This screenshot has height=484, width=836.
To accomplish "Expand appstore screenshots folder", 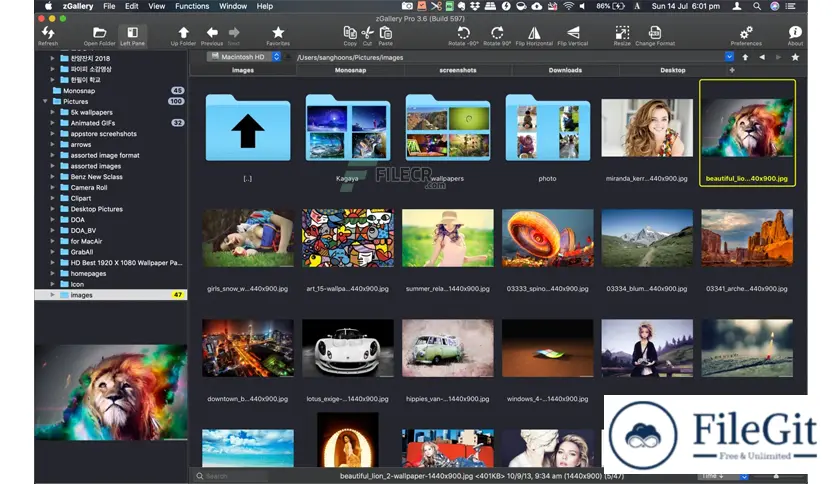I will 52,134.
